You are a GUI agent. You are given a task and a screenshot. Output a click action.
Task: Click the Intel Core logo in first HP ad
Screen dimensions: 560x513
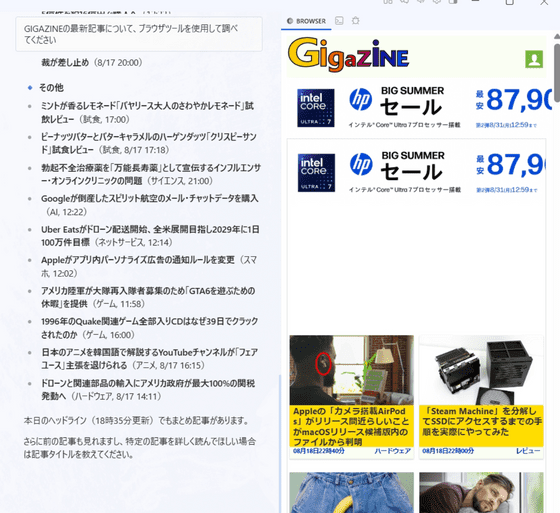coord(316,108)
